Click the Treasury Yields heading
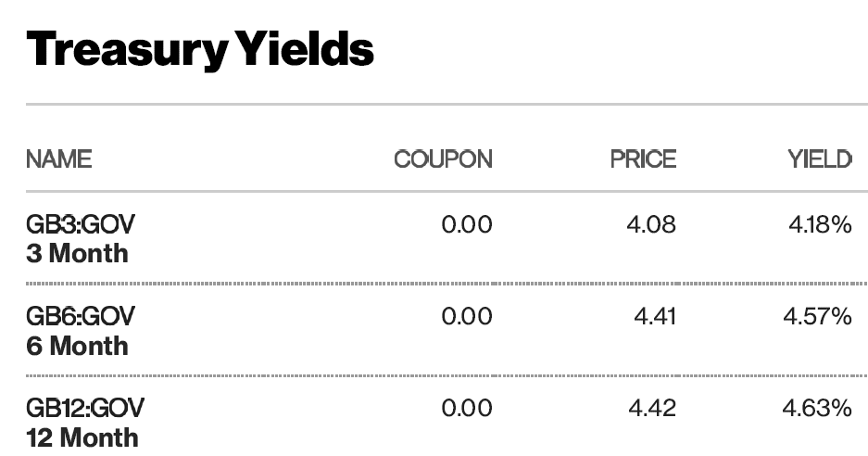868x456 pixels. click(x=200, y=49)
